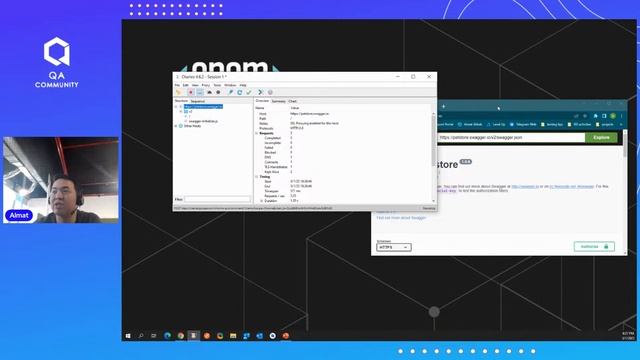640x360 pixels.
Task: Open a new tab in the browser
Action: [444, 107]
